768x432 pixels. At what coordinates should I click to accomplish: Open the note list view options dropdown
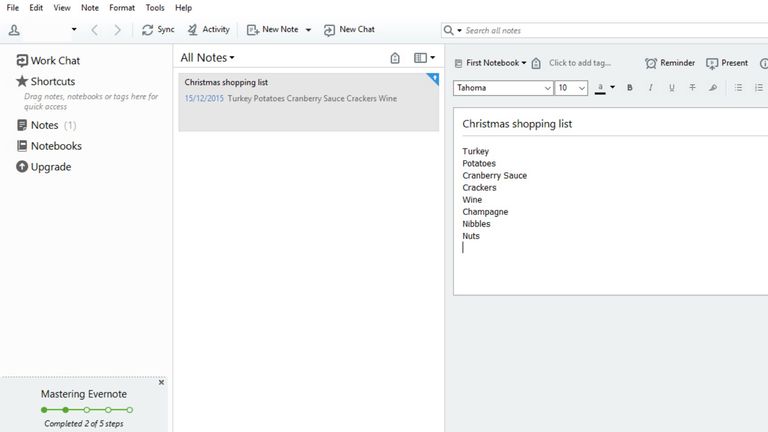(424, 58)
